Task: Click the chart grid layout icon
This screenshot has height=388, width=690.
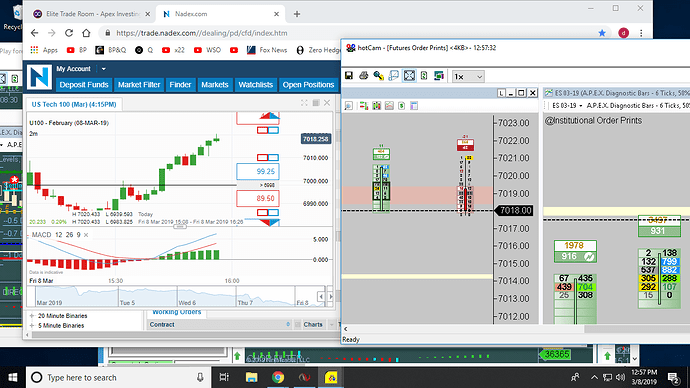Action: coord(316,102)
